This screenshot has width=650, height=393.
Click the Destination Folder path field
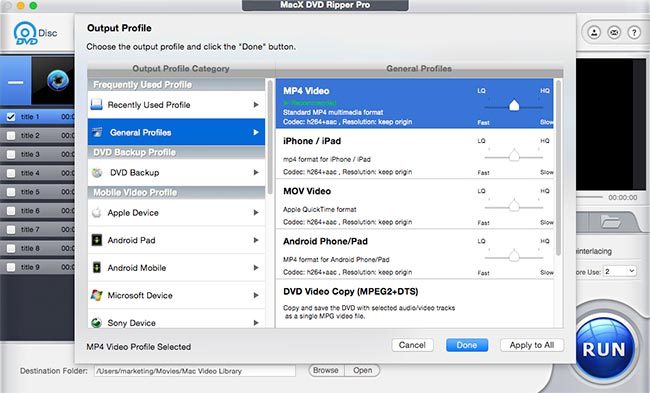point(195,371)
